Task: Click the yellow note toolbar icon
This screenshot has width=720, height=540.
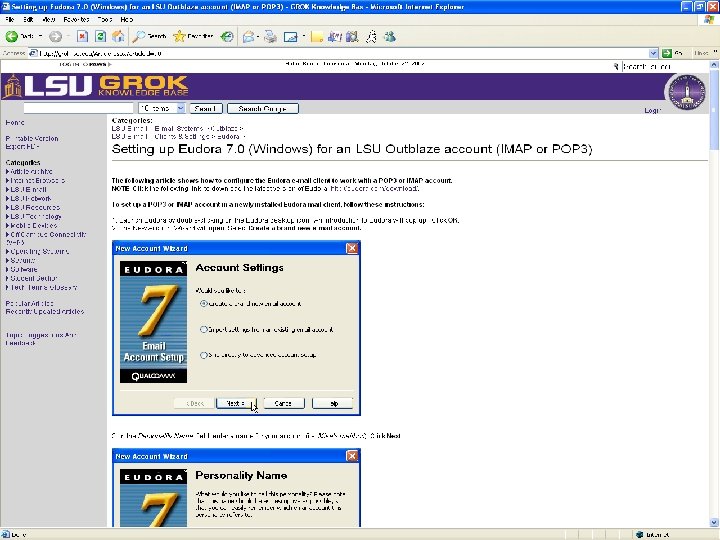Action: coord(316,36)
